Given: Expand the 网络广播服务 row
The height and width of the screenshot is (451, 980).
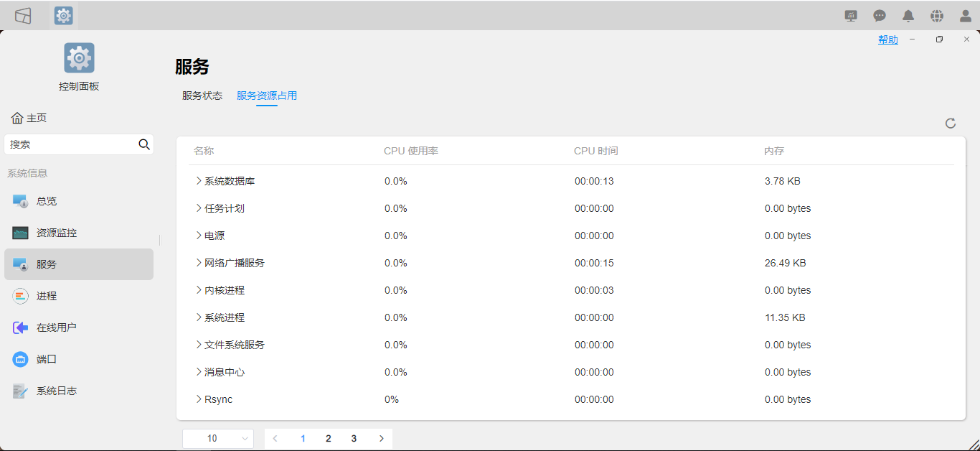Looking at the screenshot, I should (x=199, y=263).
